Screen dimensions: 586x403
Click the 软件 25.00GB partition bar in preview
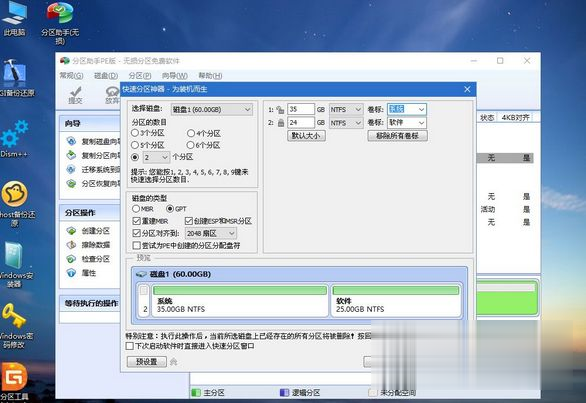(x=396, y=300)
